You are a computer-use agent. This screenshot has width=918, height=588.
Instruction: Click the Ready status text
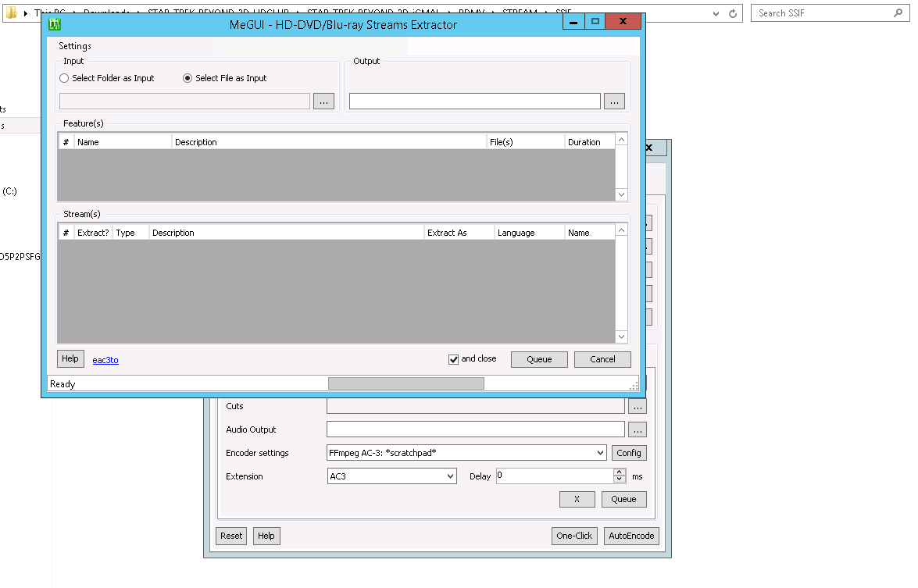63,384
